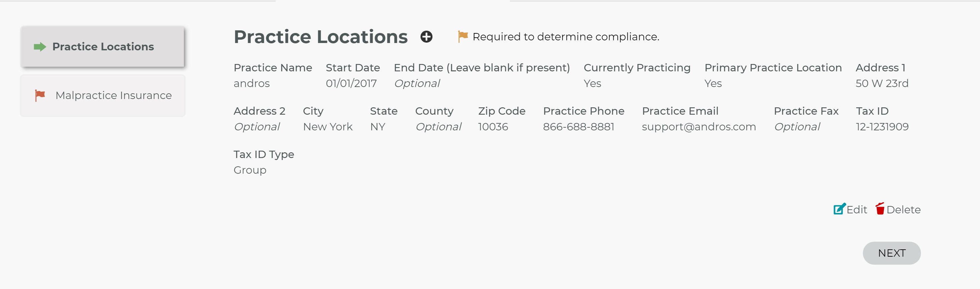Click the red flag beside Malpractice Insurance
The height and width of the screenshot is (289, 980).
coord(40,95)
